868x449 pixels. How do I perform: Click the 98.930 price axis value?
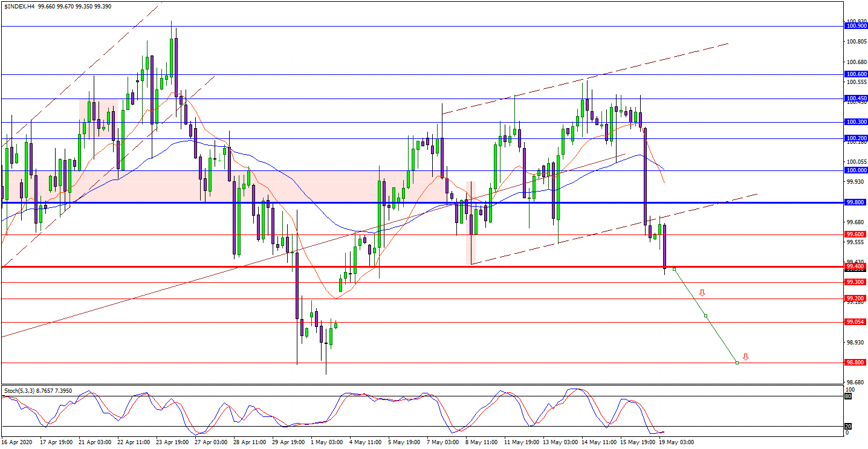[856, 343]
